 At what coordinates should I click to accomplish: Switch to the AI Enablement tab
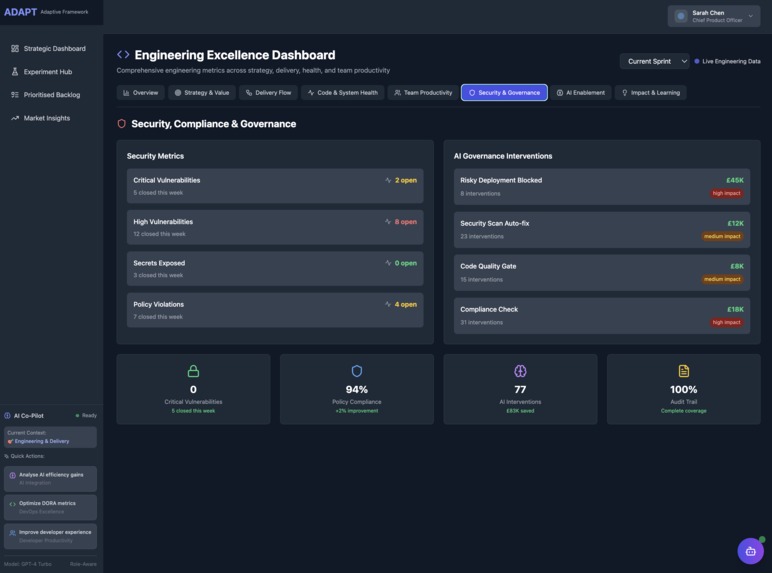(580, 93)
